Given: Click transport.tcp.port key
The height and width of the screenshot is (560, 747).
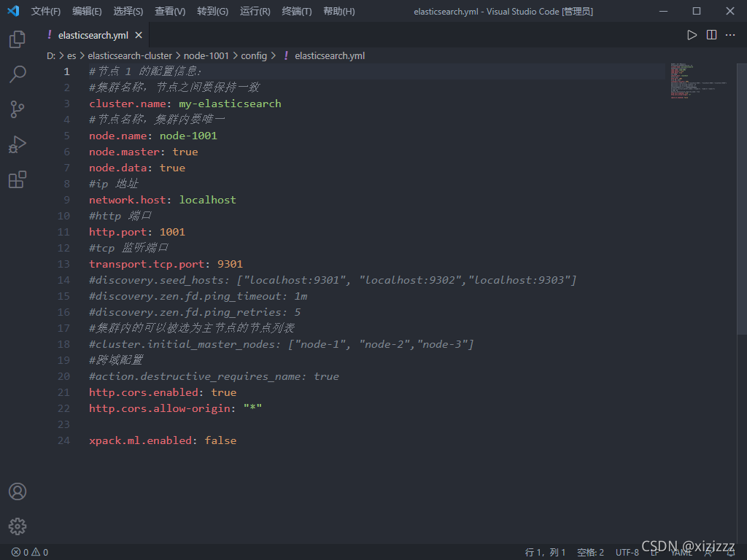Looking at the screenshot, I should click(x=147, y=264).
